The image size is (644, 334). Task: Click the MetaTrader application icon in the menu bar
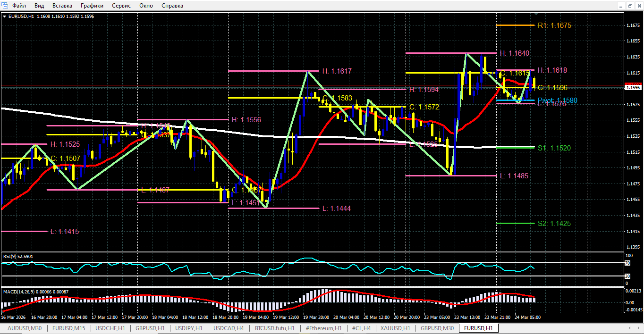click(5, 6)
